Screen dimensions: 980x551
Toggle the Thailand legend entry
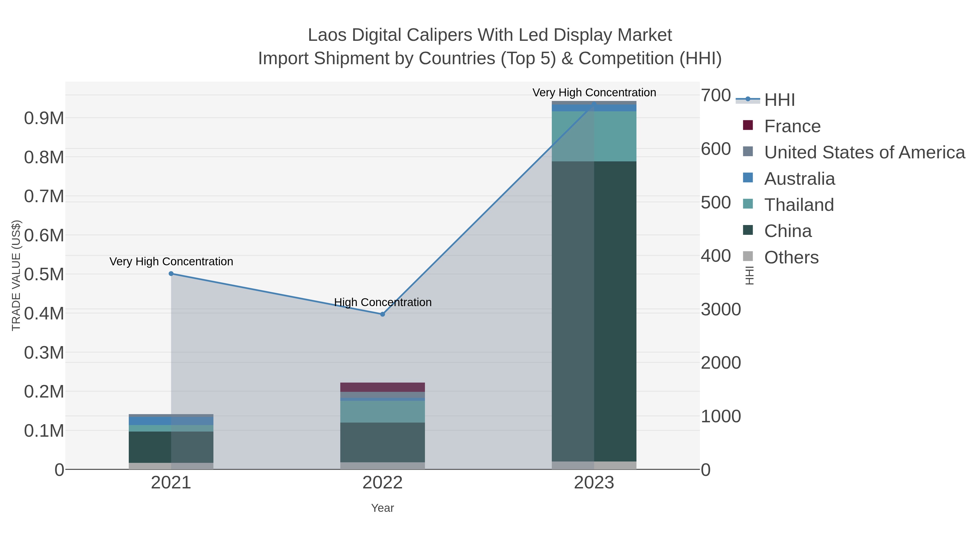(x=788, y=205)
